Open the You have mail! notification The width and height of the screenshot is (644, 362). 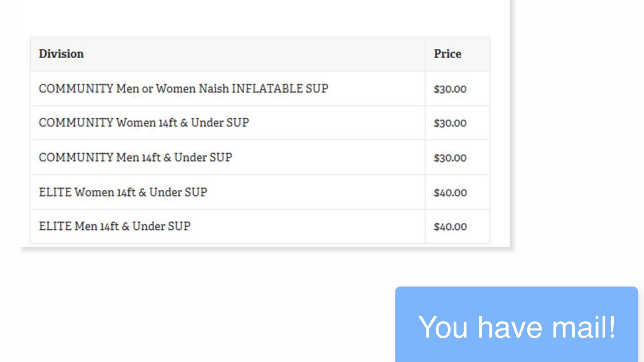516,327
